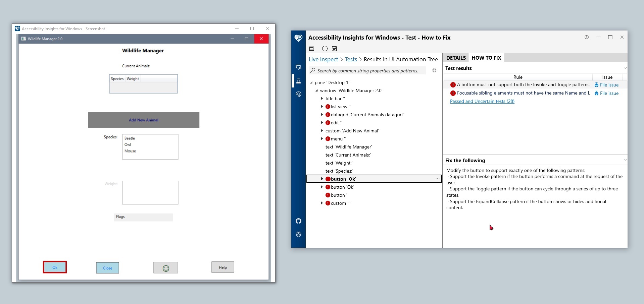Click highlighted Ok button in Wildlife Manager
644x304 pixels.
click(x=55, y=267)
